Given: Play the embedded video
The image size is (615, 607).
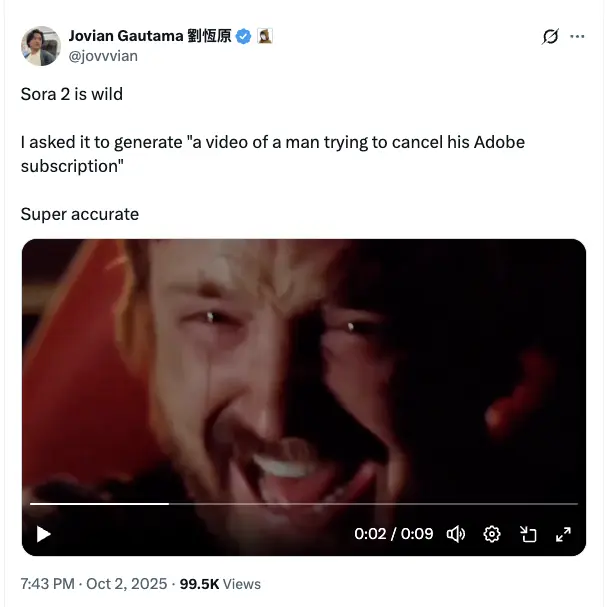Looking at the screenshot, I should click(x=44, y=534).
